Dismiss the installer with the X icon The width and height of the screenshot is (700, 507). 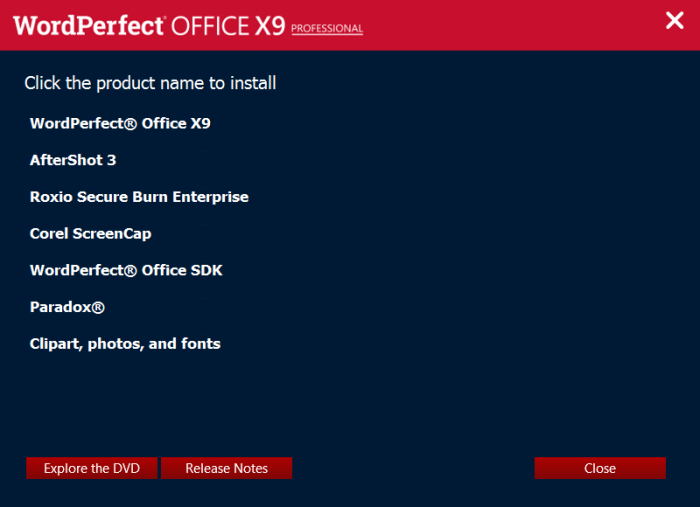[675, 20]
